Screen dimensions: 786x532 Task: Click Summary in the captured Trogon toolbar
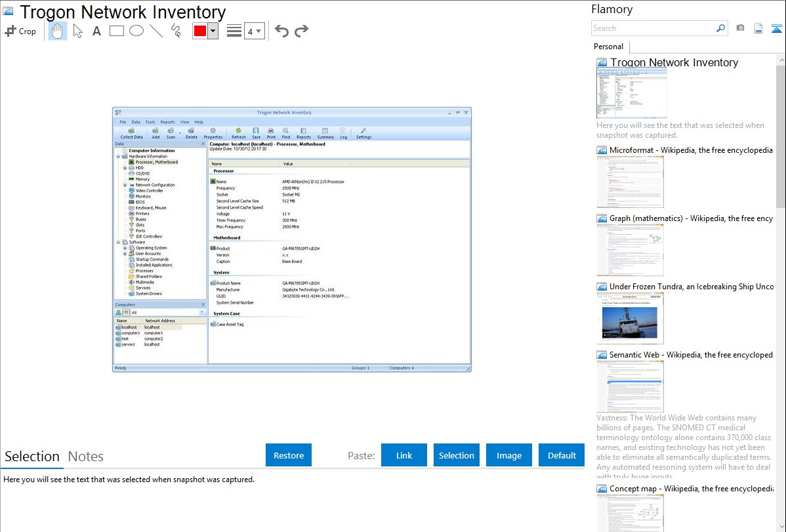point(325,133)
